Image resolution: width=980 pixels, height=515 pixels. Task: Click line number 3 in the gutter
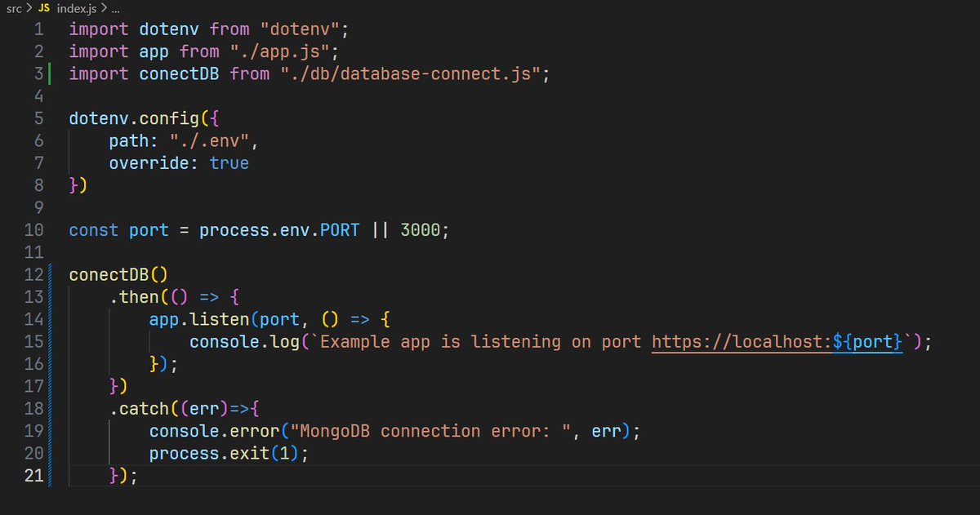point(38,73)
